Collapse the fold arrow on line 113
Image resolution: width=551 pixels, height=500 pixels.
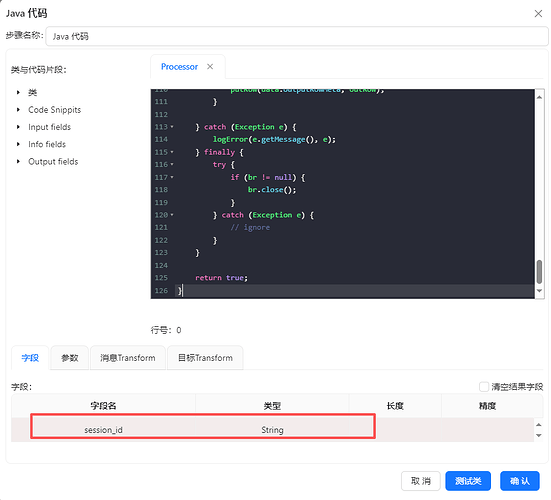(172, 126)
